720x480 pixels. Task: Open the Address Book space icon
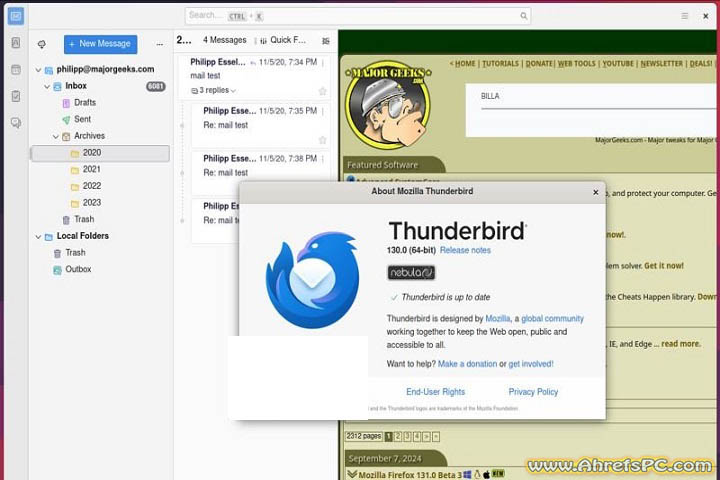pos(16,43)
